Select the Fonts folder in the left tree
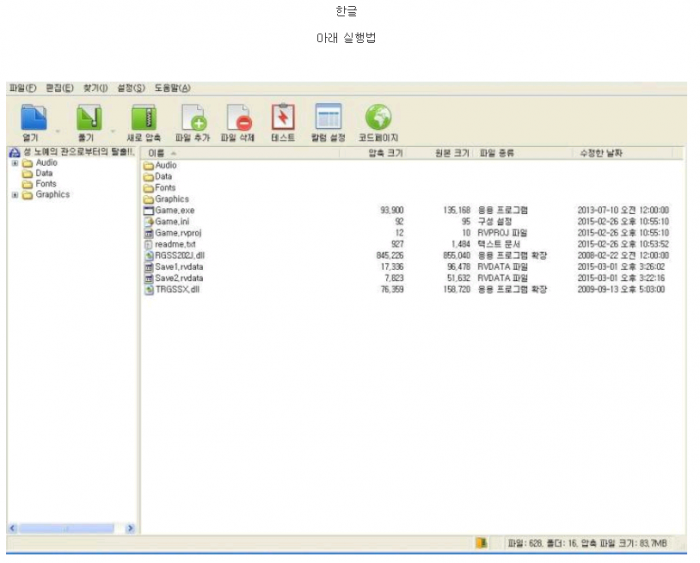Image resolution: width=700 pixels, height=563 pixels. tap(46, 184)
